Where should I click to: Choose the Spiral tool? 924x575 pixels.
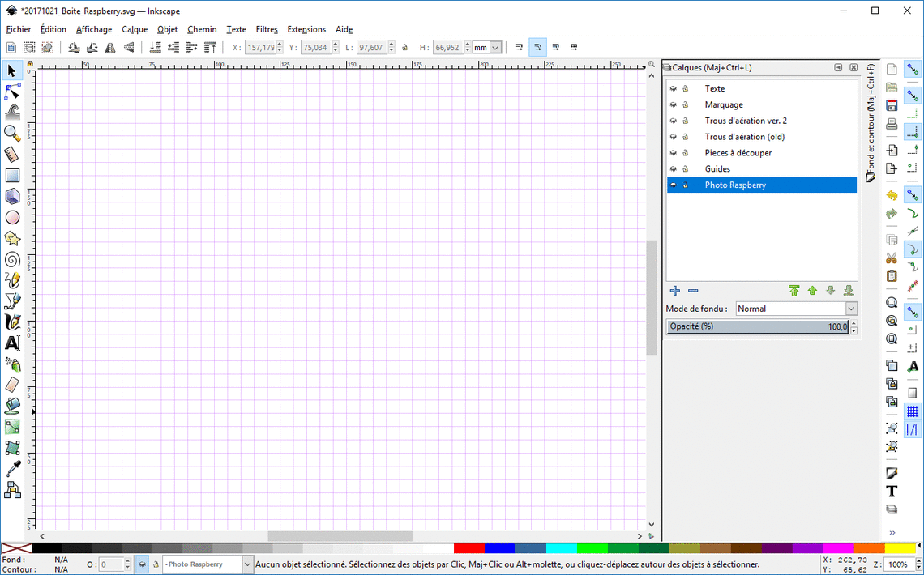point(12,259)
